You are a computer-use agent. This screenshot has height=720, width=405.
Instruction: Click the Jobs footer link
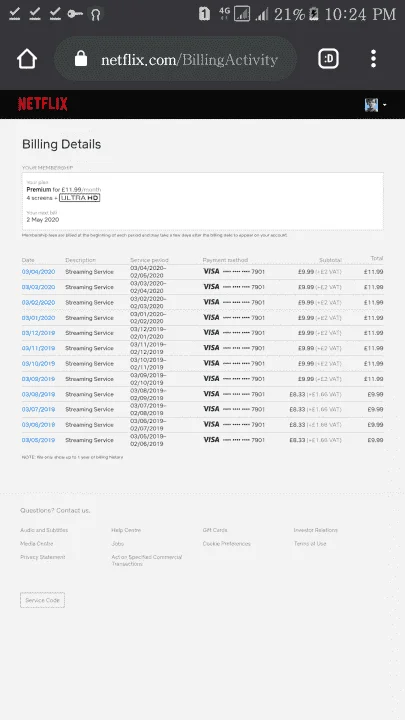click(x=118, y=544)
